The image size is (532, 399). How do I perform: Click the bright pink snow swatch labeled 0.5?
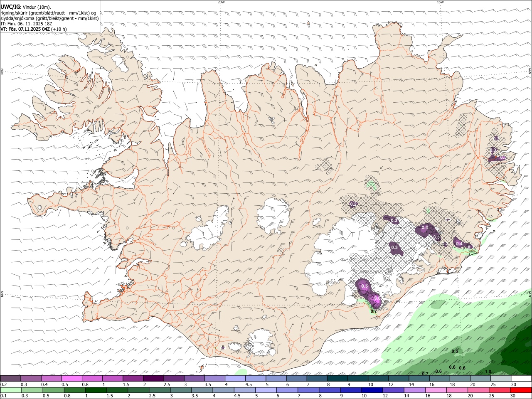point(71,378)
